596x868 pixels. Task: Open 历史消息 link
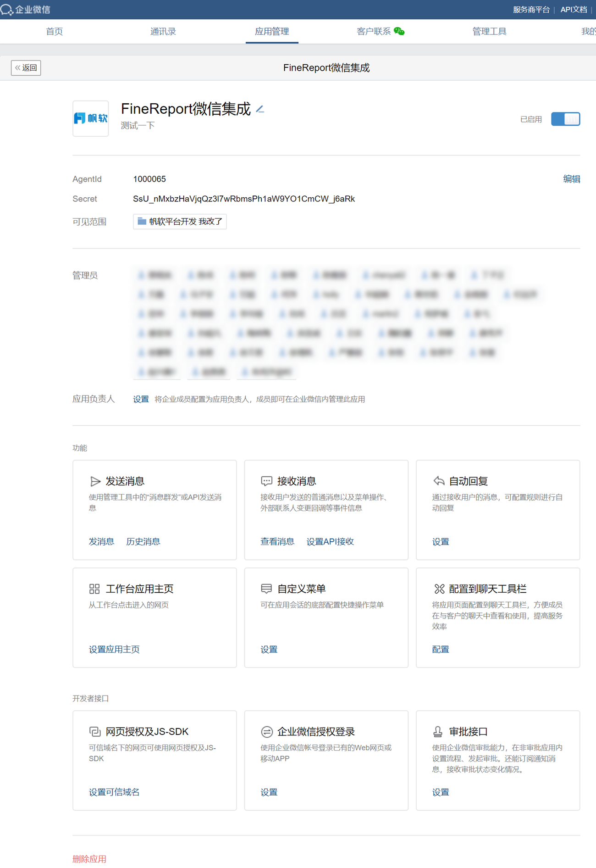click(143, 541)
